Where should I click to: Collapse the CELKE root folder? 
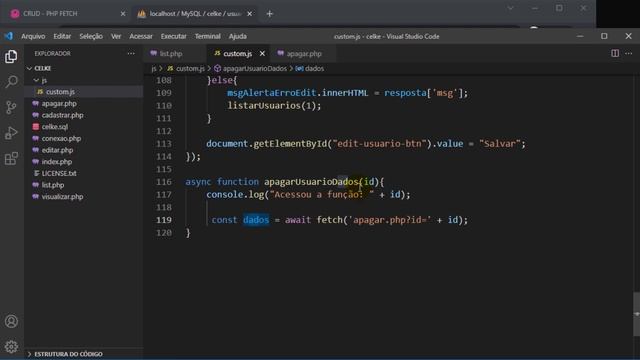tap(43, 68)
